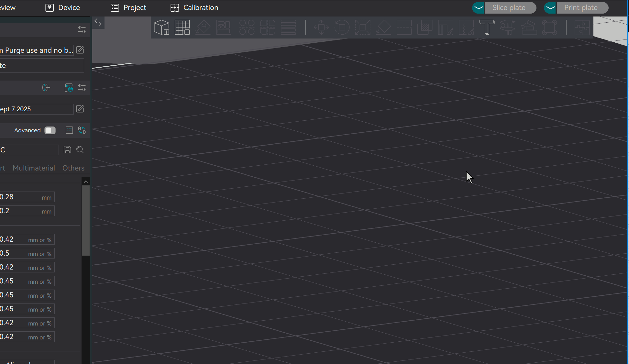This screenshot has height=364, width=629.
Task: Select the Text shape tool
Action: tap(487, 27)
